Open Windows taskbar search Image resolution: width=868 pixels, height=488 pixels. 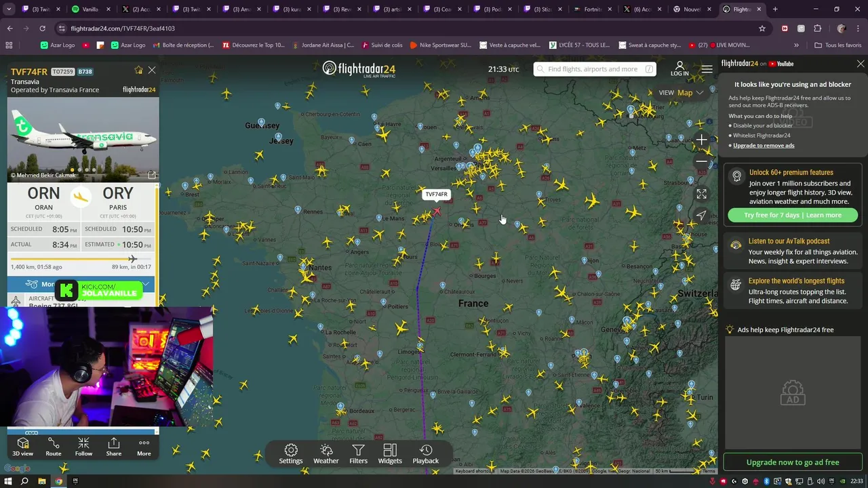(24, 481)
